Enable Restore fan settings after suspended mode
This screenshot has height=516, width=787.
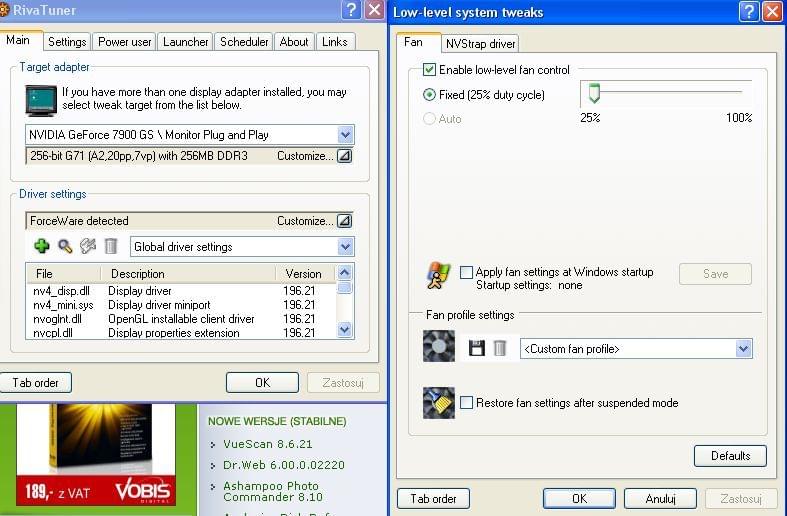(x=466, y=403)
